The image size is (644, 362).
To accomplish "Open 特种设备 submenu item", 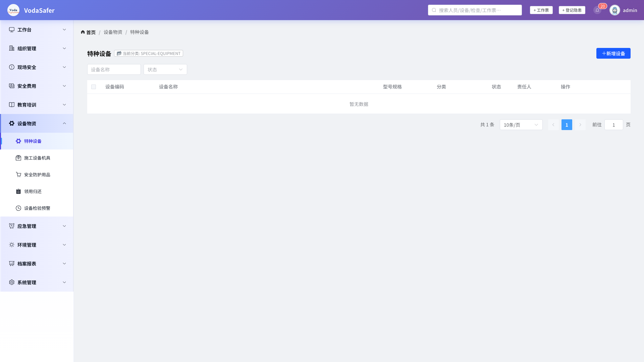I will coord(37,141).
